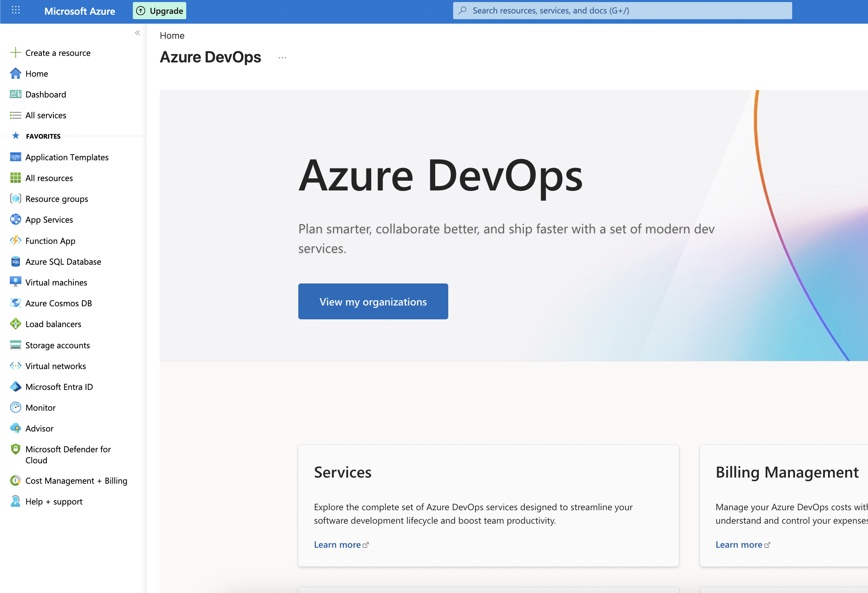868x593 pixels.
Task: Click the circled arrow icon on the Upgrade button
Action: tap(141, 11)
